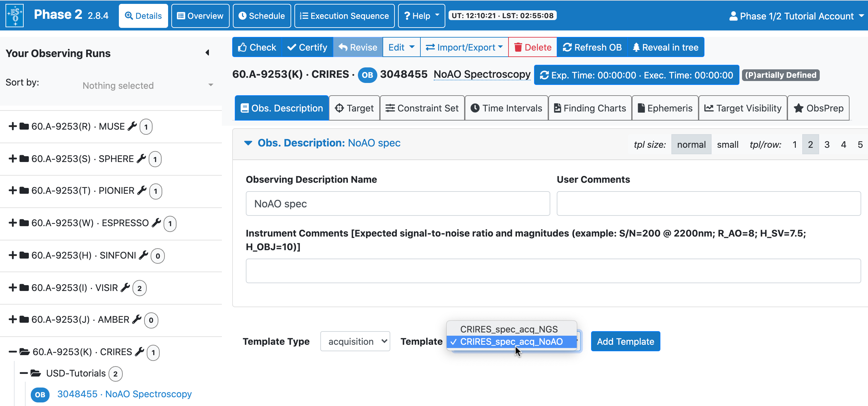
Task: Set template size to small
Action: (727, 144)
